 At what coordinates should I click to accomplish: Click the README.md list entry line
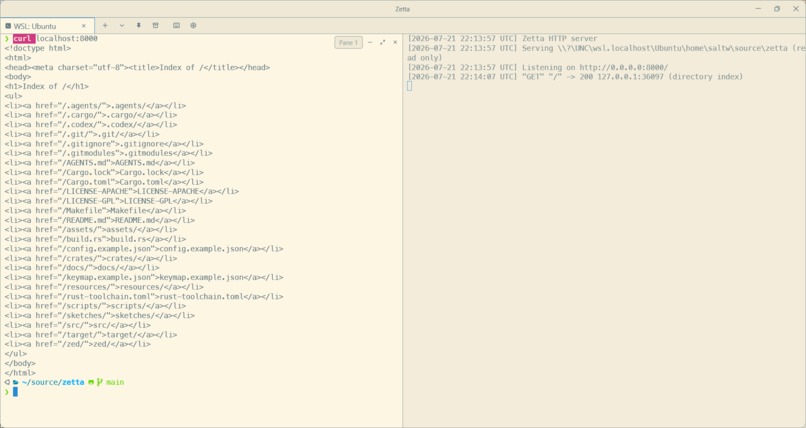coord(100,220)
